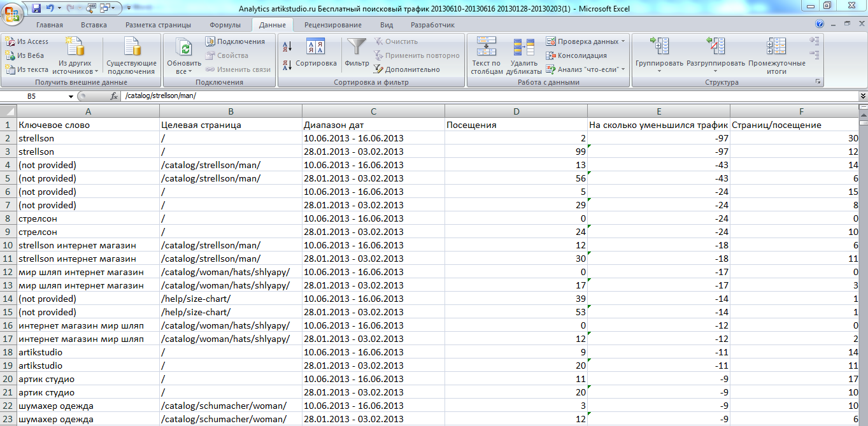
Task: Launch Текст по столбцам
Action: tap(487, 56)
